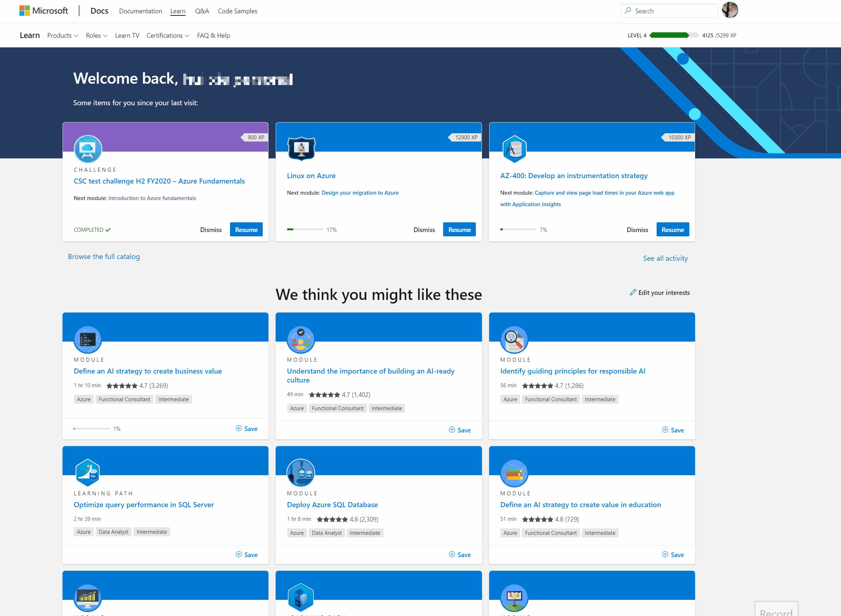The height and width of the screenshot is (616, 841).
Task: Click the server cube learning path icon
Action: (301, 598)
